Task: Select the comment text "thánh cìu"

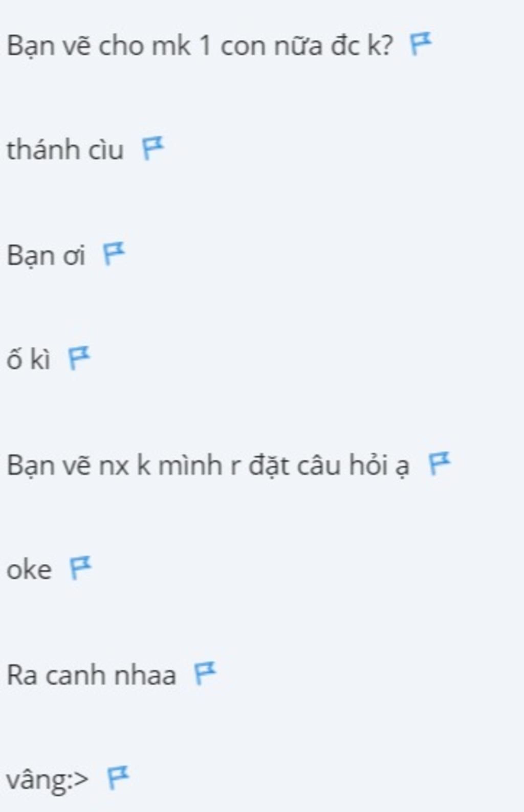Action: coord(65,150)
